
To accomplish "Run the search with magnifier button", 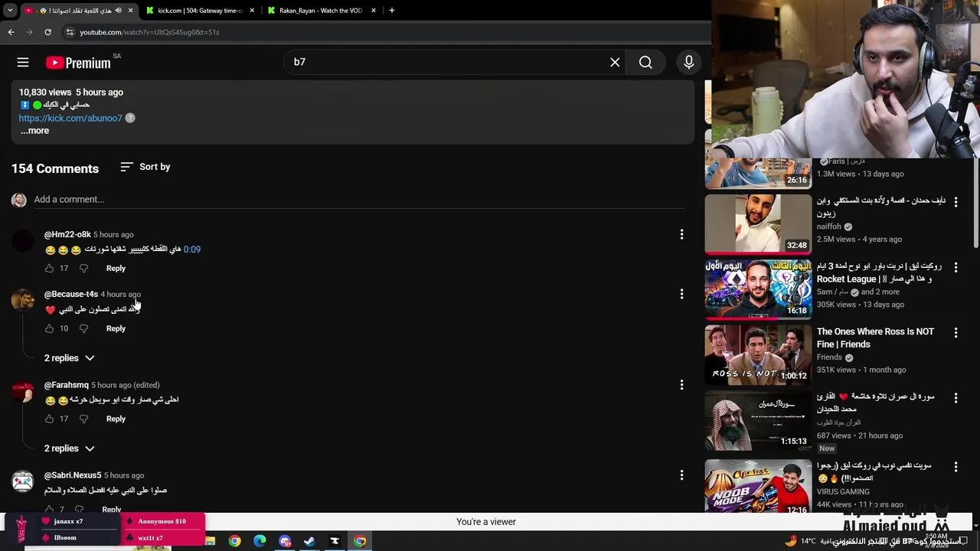I will pyautogui.click(x=645, y=63).
